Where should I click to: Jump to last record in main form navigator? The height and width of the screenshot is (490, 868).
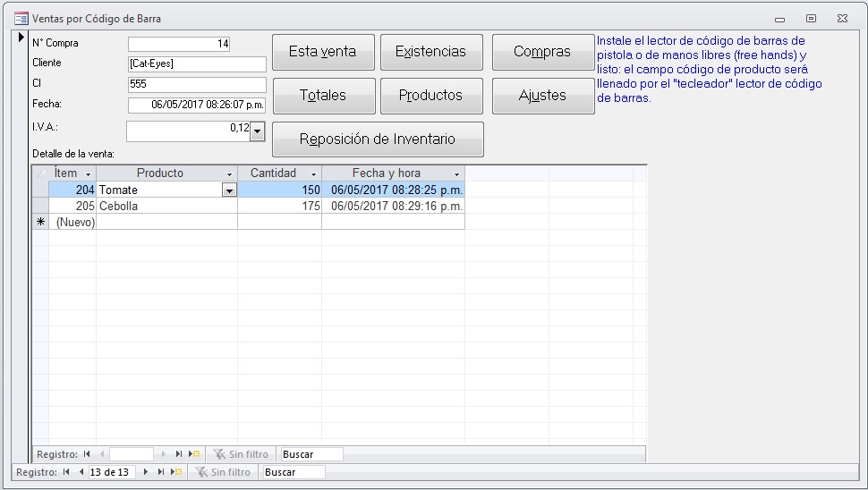pyautogui.click(x=161, y=472)
